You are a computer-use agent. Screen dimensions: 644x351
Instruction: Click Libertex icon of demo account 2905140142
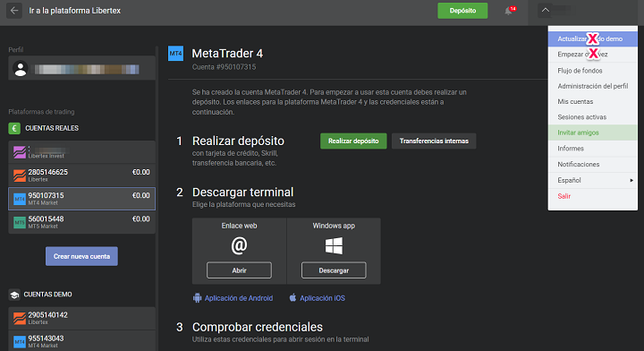click(x=20, y=318)
